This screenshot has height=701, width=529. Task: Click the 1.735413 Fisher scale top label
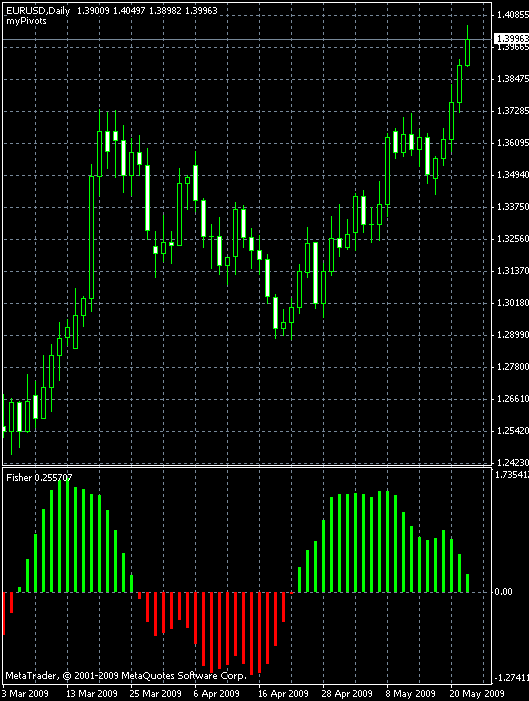coord(512,475)
